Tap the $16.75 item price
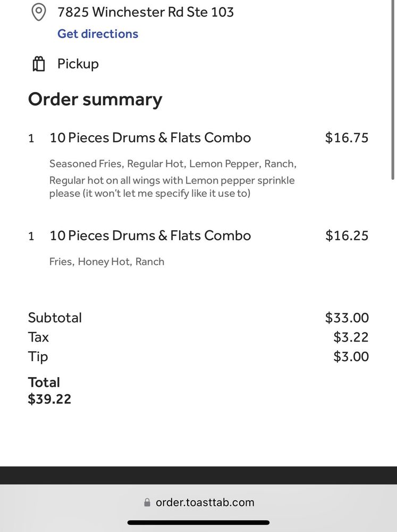Screen dimensions: 397x532 point(347,138)
